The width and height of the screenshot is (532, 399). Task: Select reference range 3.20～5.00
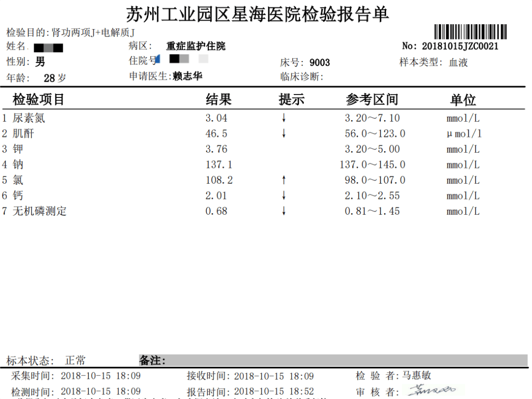pos(372,149)
